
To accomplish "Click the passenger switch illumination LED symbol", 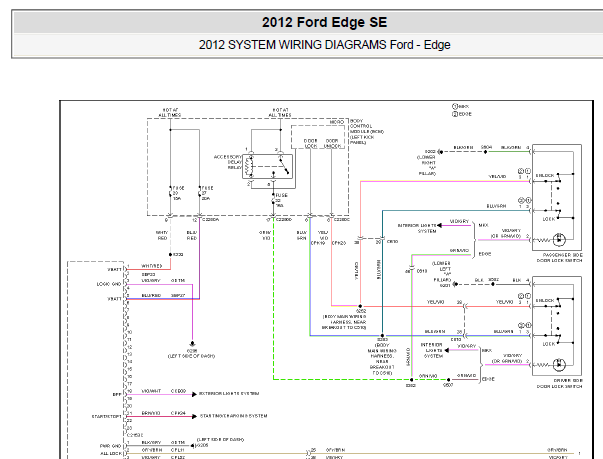I will (559, 240).
